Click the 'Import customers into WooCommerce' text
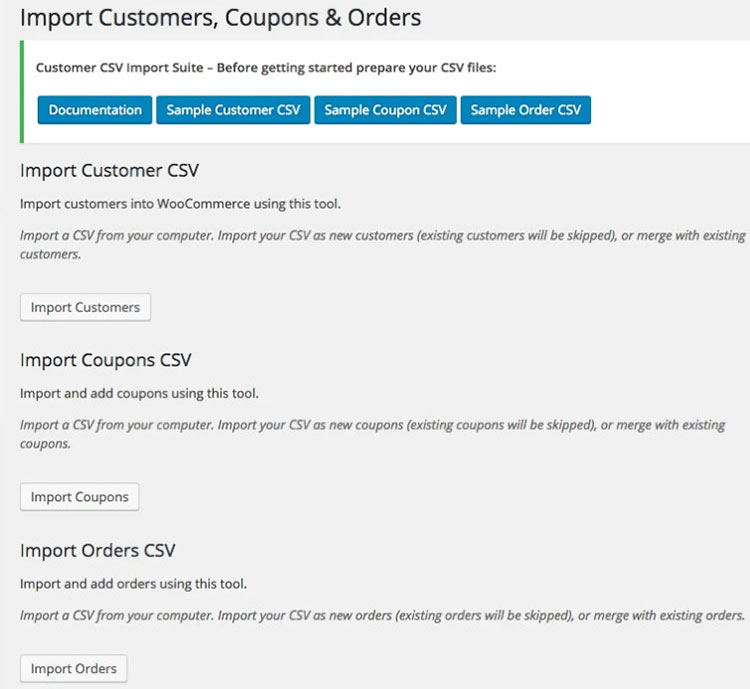750x689 pixels. [x=180, y=204]
